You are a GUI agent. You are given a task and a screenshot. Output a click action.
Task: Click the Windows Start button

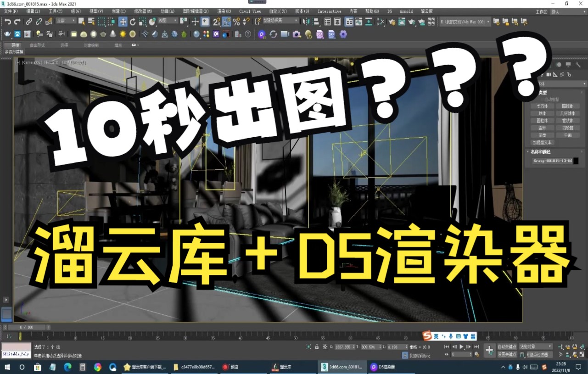coord(7,367)
